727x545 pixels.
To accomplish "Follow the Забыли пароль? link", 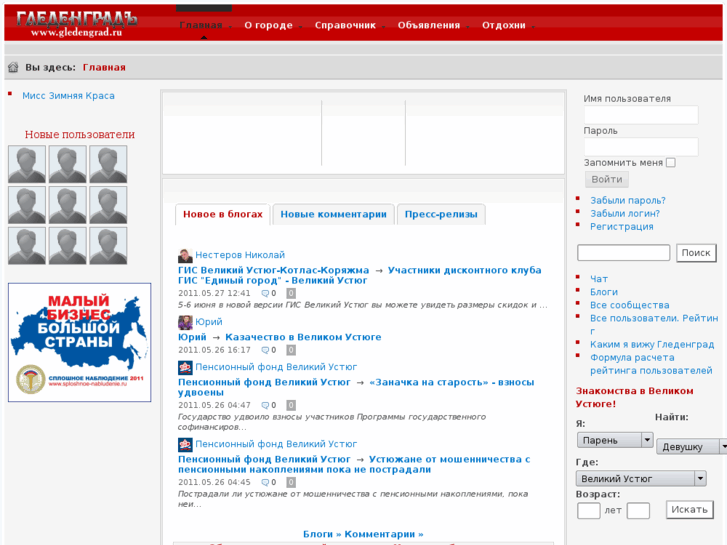I will pyautogui.click(x=627, y=200).
